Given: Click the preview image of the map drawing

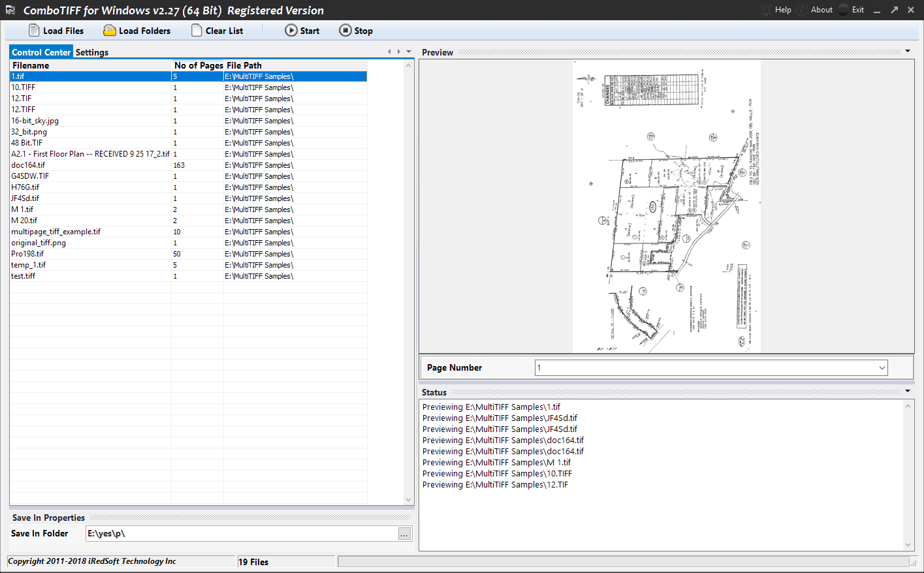Looking at the screenshot, I should [667, 207].
